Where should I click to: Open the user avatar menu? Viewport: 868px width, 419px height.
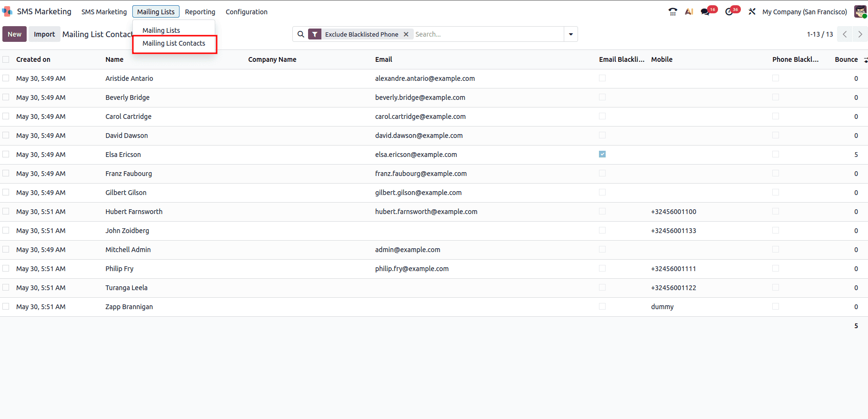click(860, 12)
